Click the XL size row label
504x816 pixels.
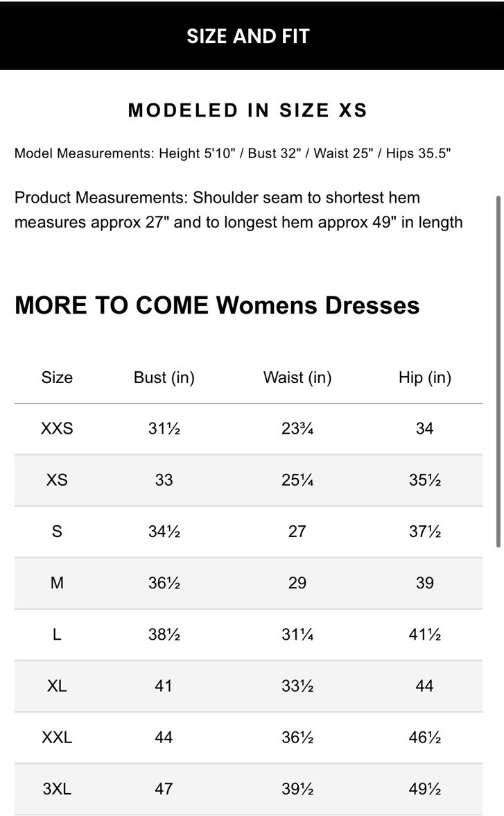(57, 686)
